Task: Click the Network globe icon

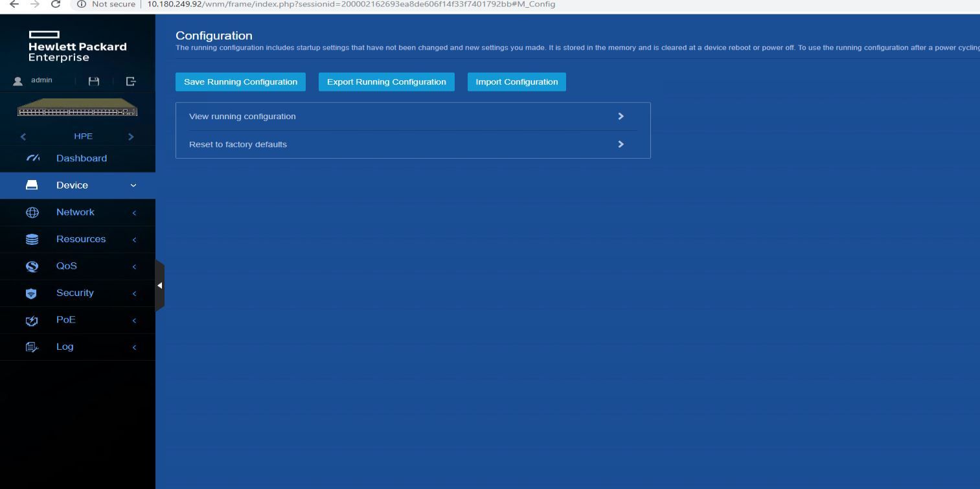Action: (32, 212)
